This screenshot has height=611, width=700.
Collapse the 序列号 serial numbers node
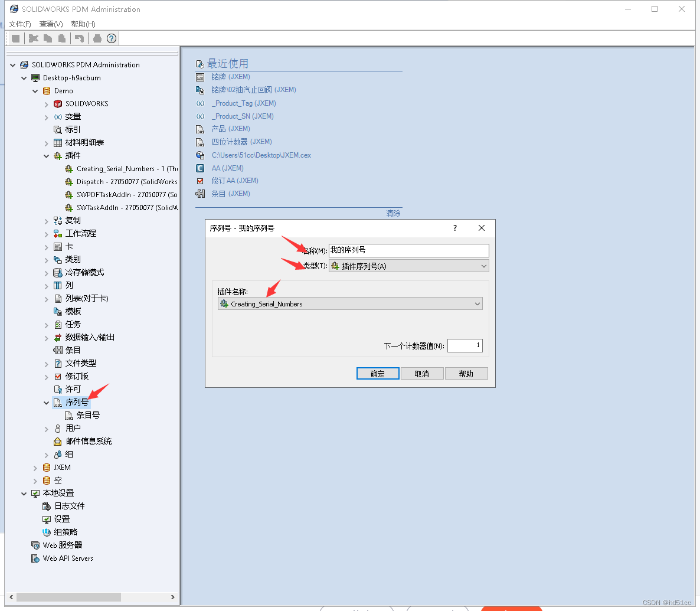point(47,403)
